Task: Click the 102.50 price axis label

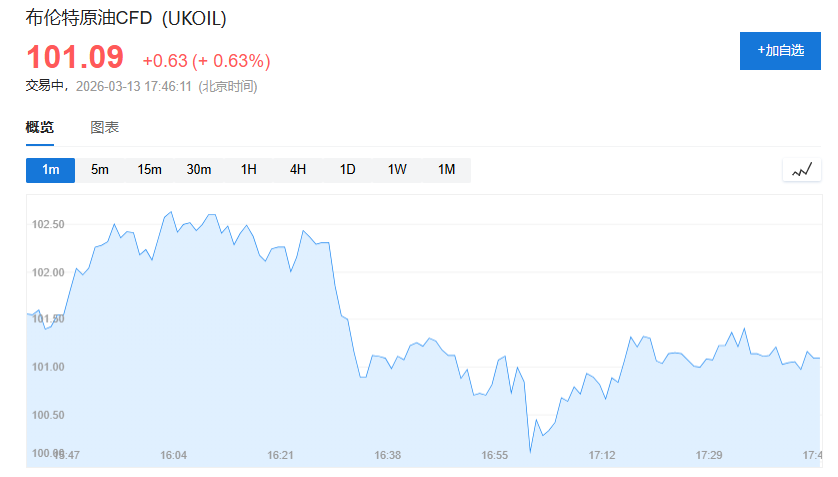Action: pos(48,224)
